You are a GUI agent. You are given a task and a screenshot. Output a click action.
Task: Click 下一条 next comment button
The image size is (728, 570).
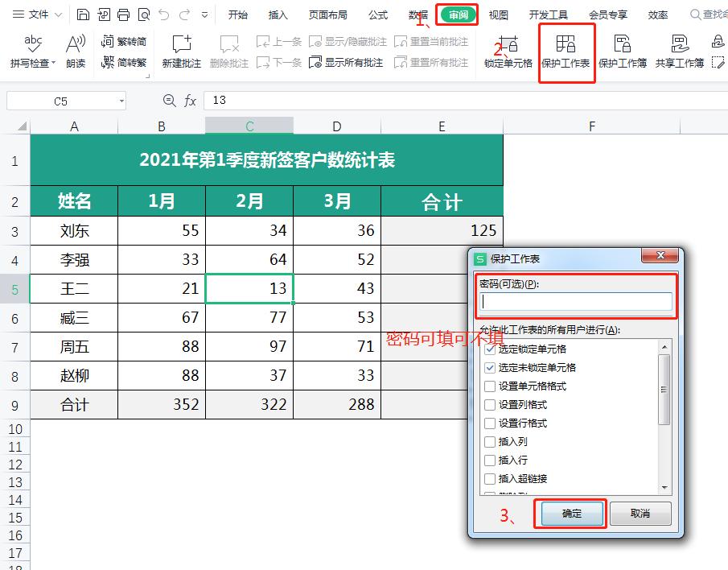pos(278,62)
